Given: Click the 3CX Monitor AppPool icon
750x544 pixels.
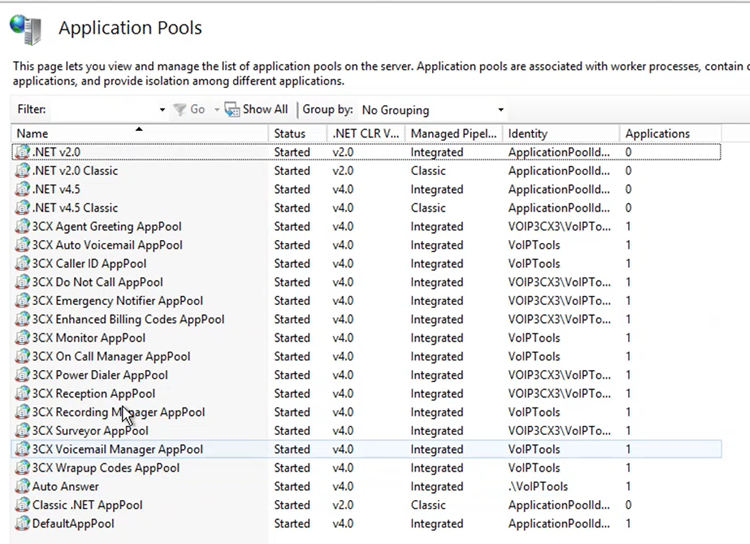Looking at the screenshot, I should point(22,338).
